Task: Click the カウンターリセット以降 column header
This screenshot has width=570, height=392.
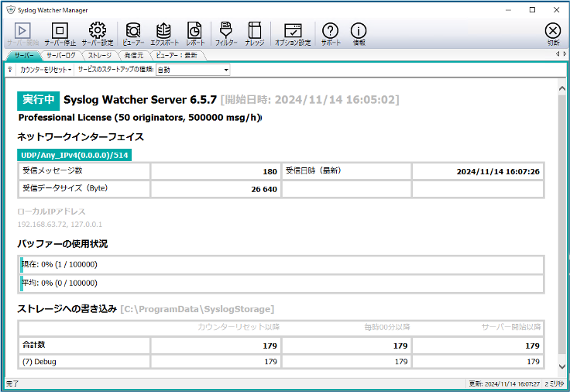Action: click(239, 327)
